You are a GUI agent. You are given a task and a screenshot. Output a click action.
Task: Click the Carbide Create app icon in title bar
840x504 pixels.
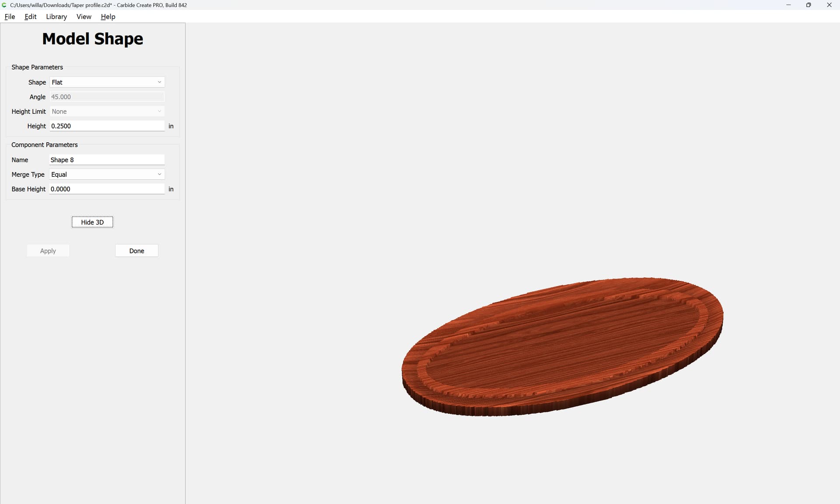pos(4,5)
